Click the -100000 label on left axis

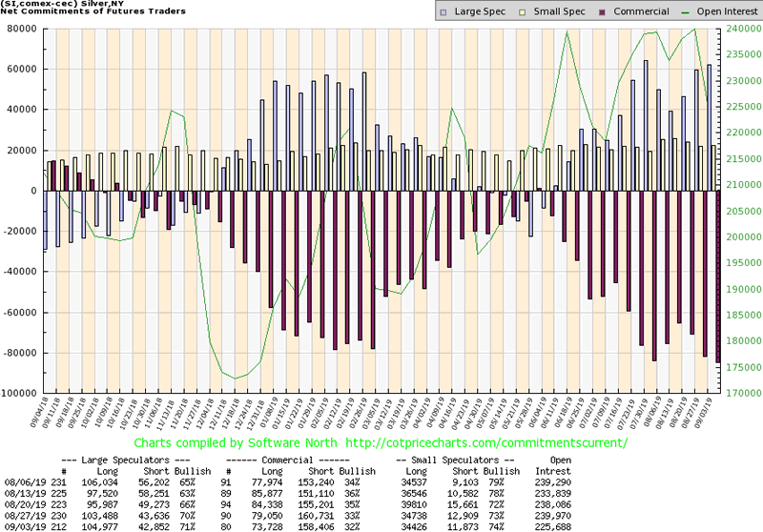(16, 393)
